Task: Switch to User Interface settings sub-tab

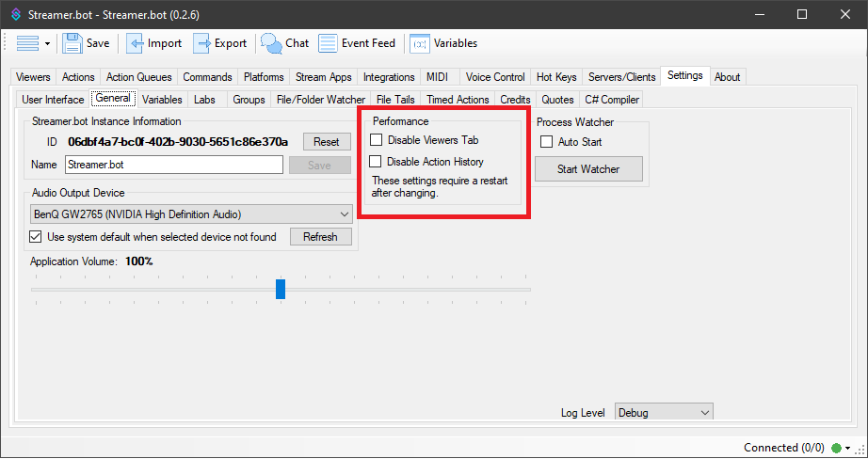Action: pyautogui.click(x=53, y=100)
